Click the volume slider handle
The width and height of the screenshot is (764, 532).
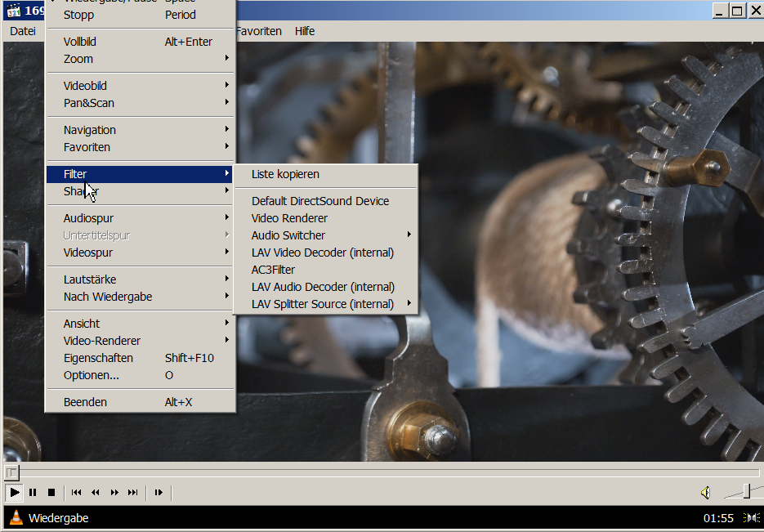coord(746,491)
